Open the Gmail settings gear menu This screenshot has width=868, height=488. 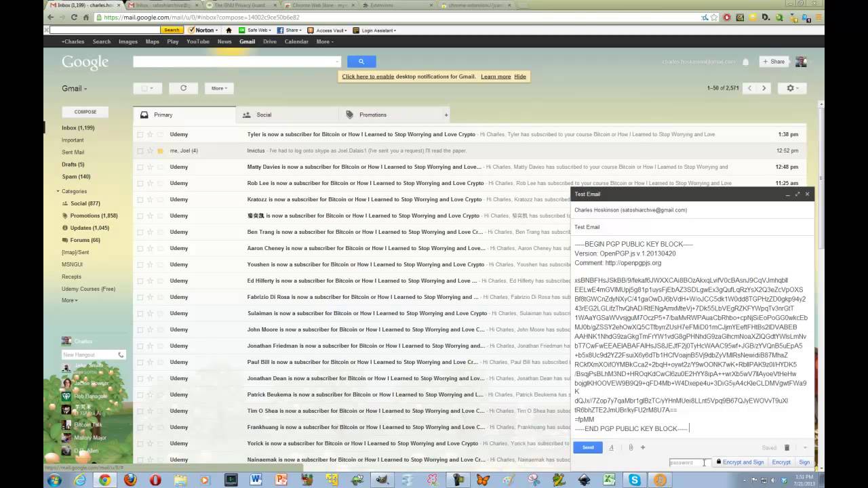coord(792,88)
